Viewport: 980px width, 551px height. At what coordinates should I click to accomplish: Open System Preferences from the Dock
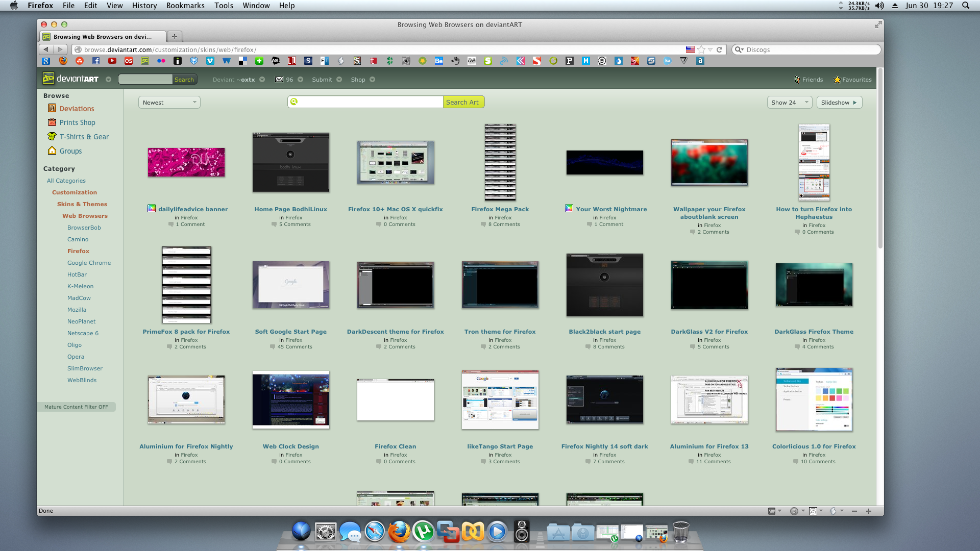pos(325,532)
